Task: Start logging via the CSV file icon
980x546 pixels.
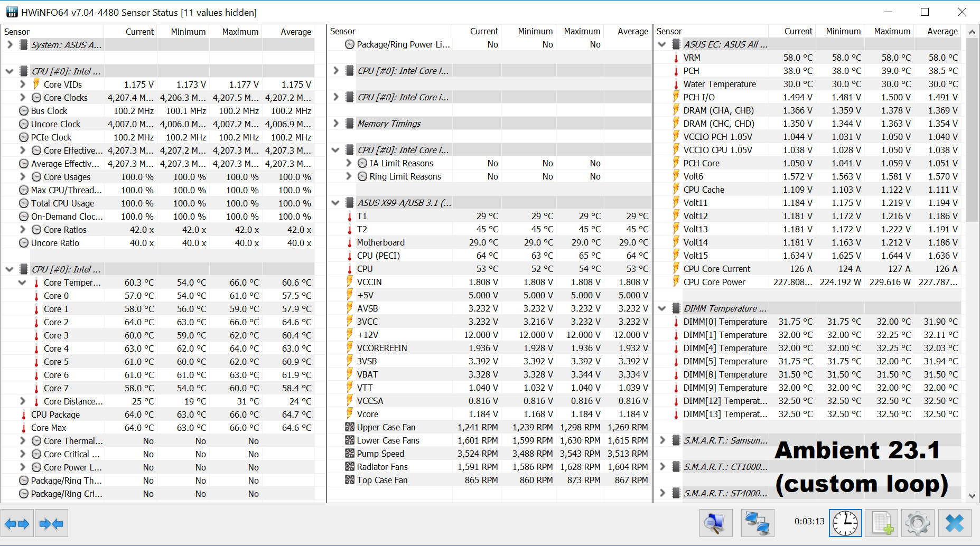Action: point(881,523)
